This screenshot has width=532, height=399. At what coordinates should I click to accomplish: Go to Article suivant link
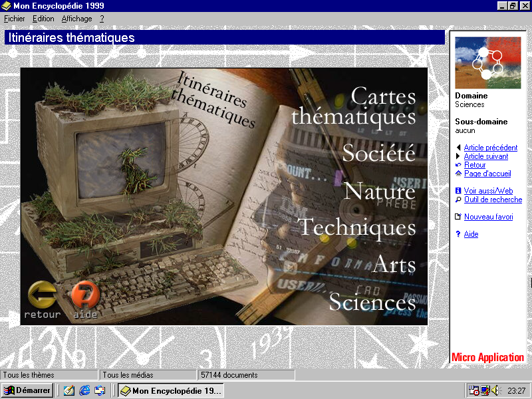tap(486, 156)
